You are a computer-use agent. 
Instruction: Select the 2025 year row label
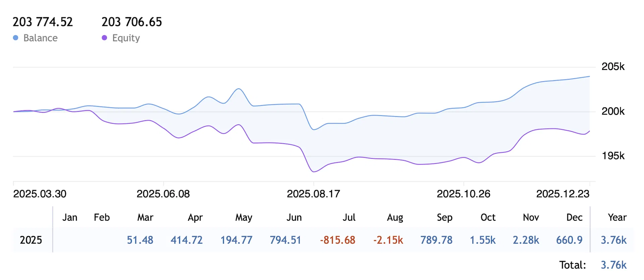pyautogui.click(x=31, y=240)
